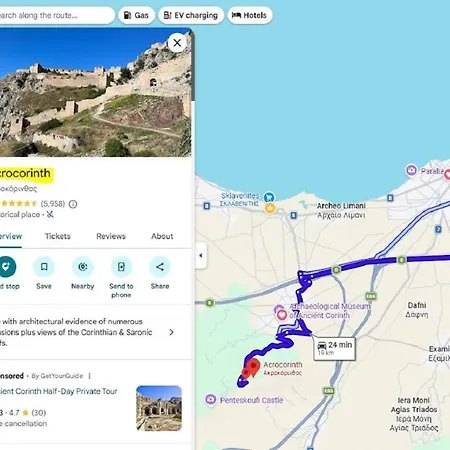Click the yellow starred place pin
The height and width of the screenshot is (450, 450).
[270, 208]
